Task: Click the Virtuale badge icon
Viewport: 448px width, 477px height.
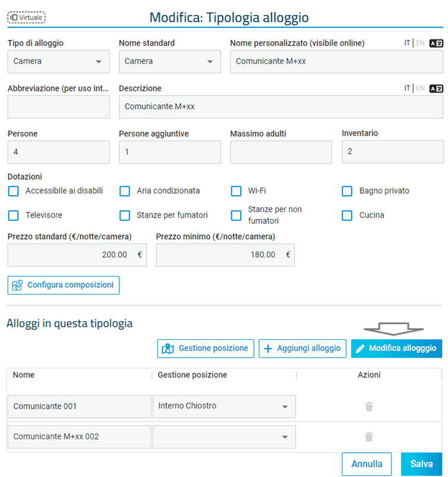Action: [x=14, y=17]
